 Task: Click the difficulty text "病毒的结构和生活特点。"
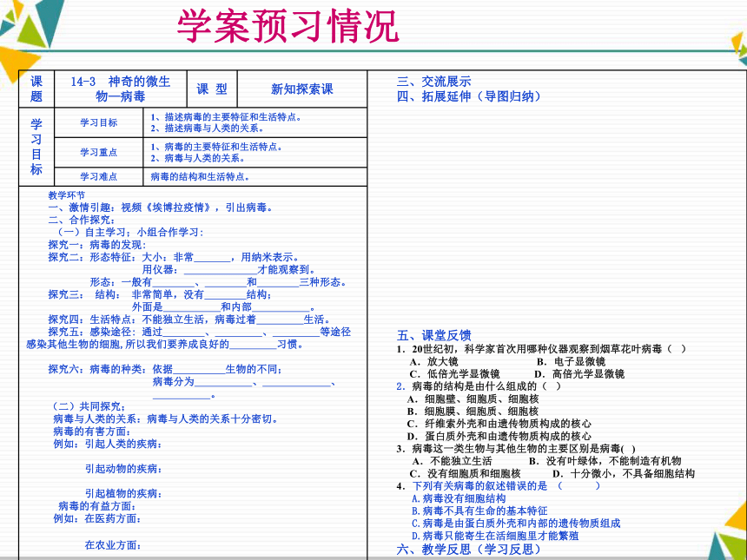pyautogui.click(x=200, y=176)
